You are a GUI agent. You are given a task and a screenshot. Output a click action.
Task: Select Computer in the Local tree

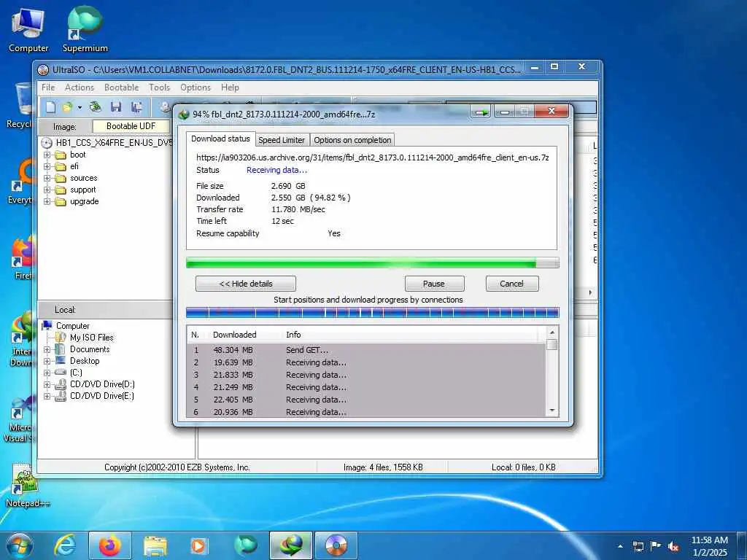click(72, 326)
